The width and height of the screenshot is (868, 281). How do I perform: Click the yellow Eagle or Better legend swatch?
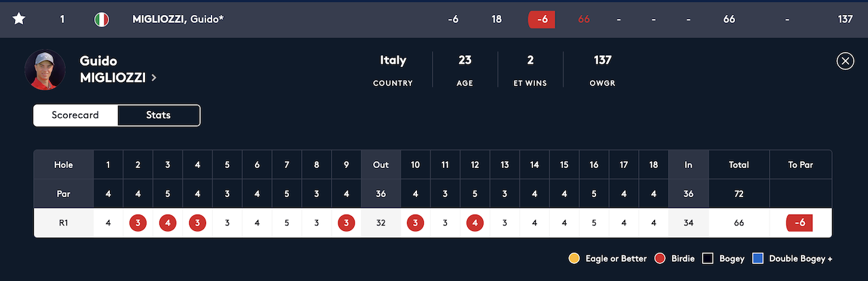[x=574, y=259]
